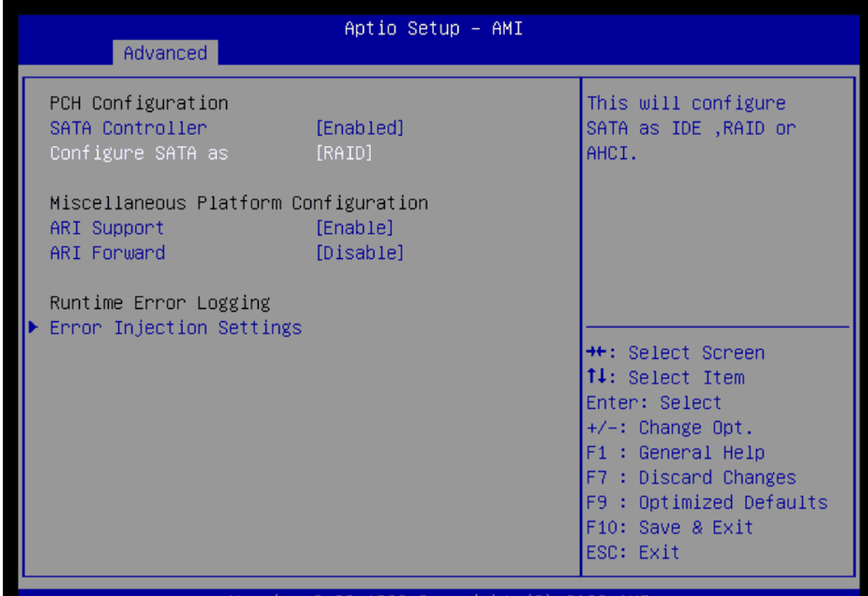Select Miscellaneous Platform Configuration header

238,202
